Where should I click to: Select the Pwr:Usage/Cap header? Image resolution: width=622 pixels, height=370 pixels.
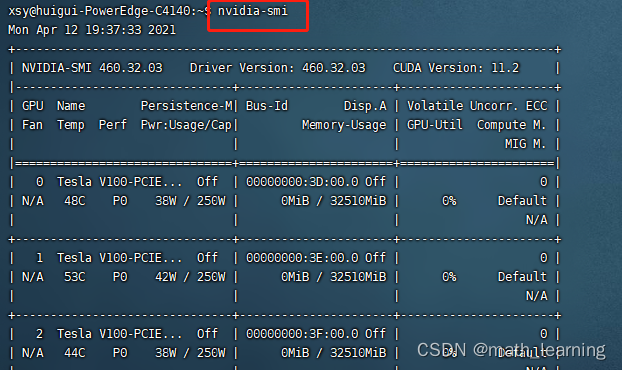186,125
